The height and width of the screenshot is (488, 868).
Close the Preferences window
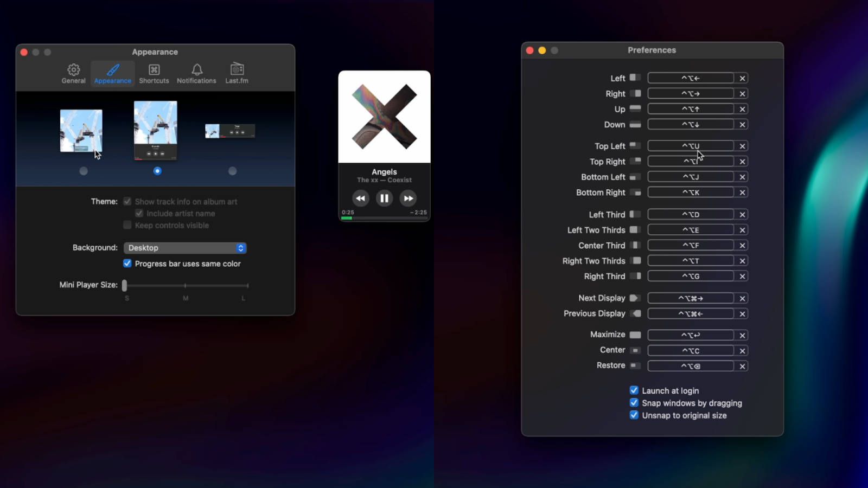click(x=530, y=50)
